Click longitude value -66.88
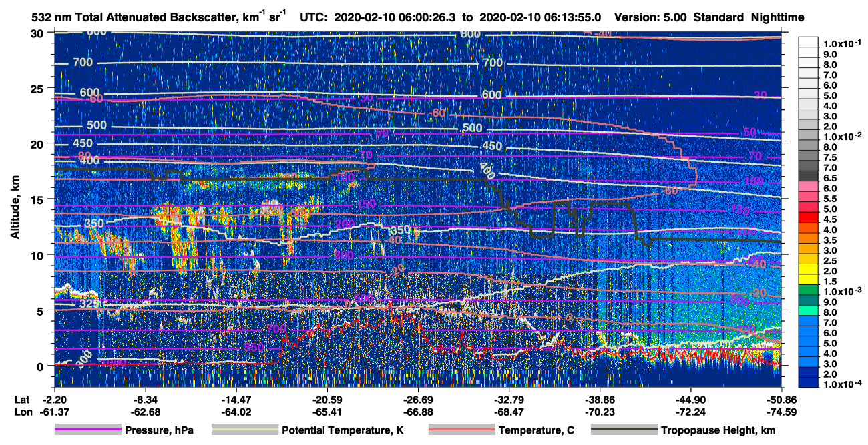 click(x=418, y=412)
